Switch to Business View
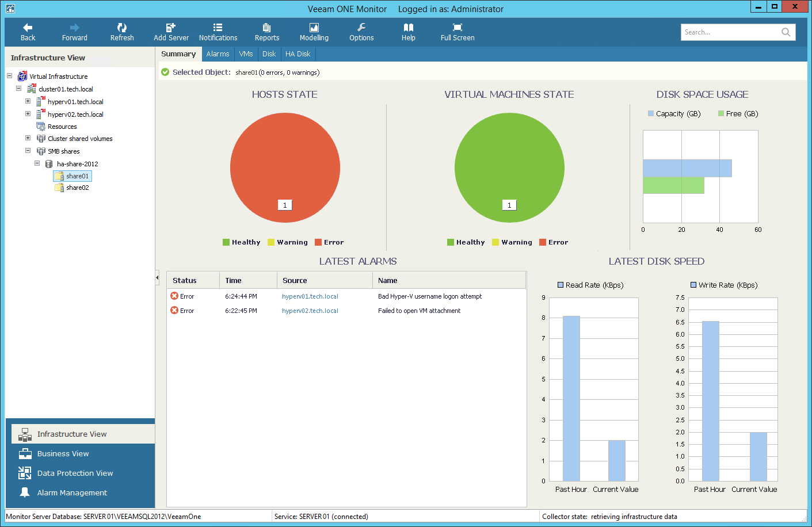Screen dimensions: 812x527 83,454
